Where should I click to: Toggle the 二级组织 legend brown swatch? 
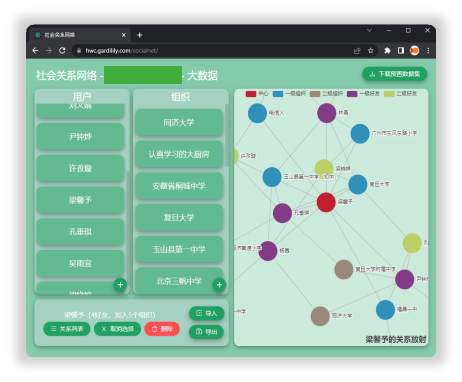coord(315,94)
